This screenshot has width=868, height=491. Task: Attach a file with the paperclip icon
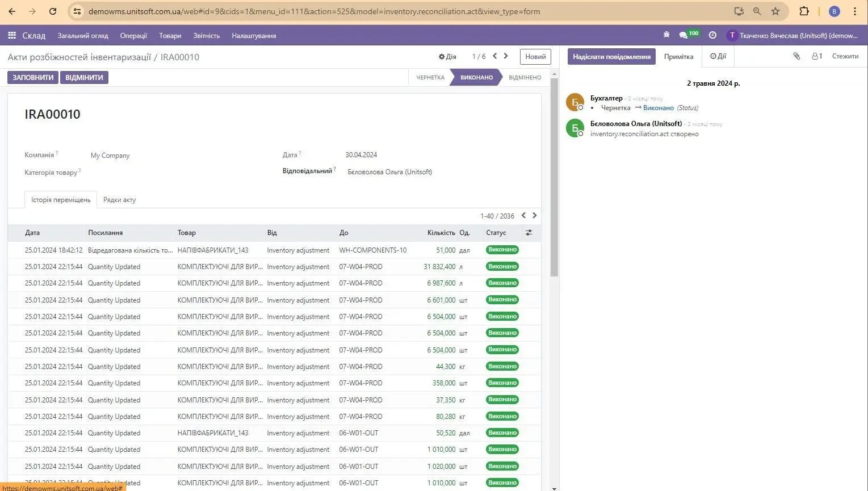[x=796, y=56]
